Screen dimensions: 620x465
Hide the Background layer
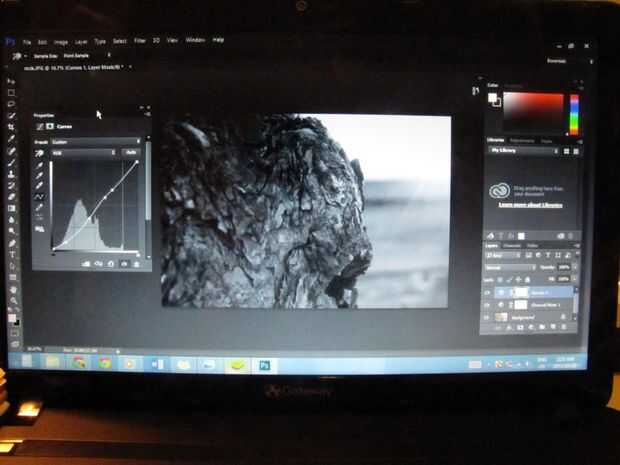[x=487, y=317]
